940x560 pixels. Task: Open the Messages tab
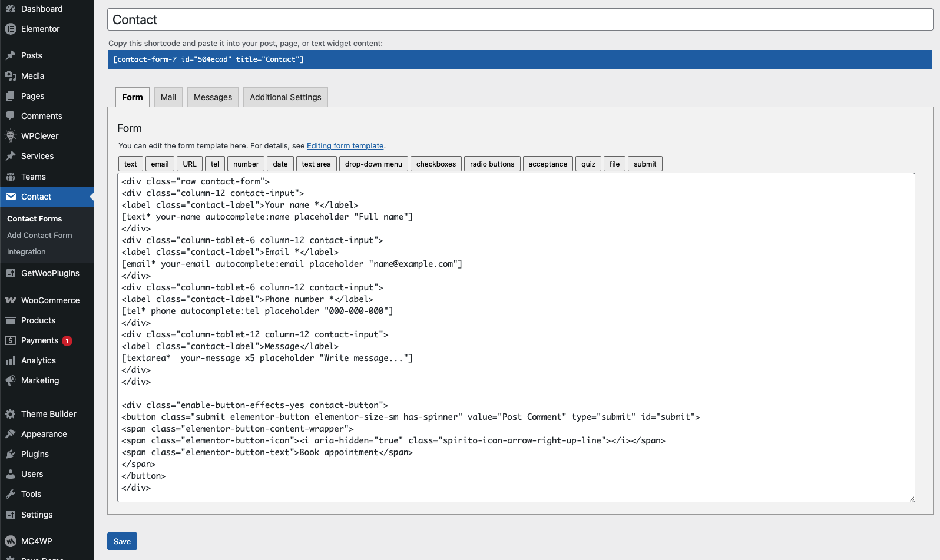(213, 97)
